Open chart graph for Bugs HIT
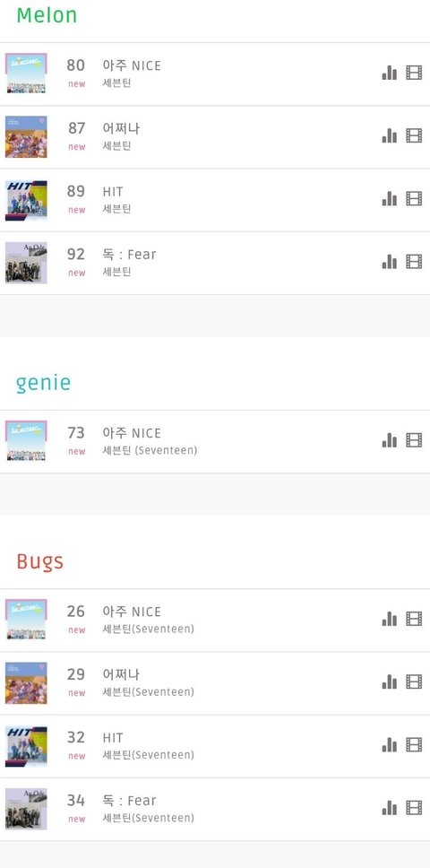The height and width of the screenshot is (868, 430). (389, 745)
